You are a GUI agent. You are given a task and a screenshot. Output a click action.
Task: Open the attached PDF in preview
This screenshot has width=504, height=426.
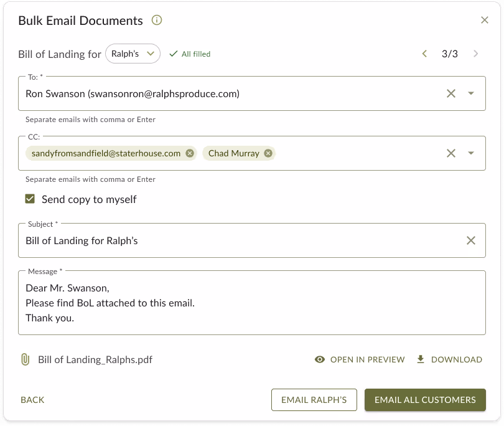click(360, 359)
